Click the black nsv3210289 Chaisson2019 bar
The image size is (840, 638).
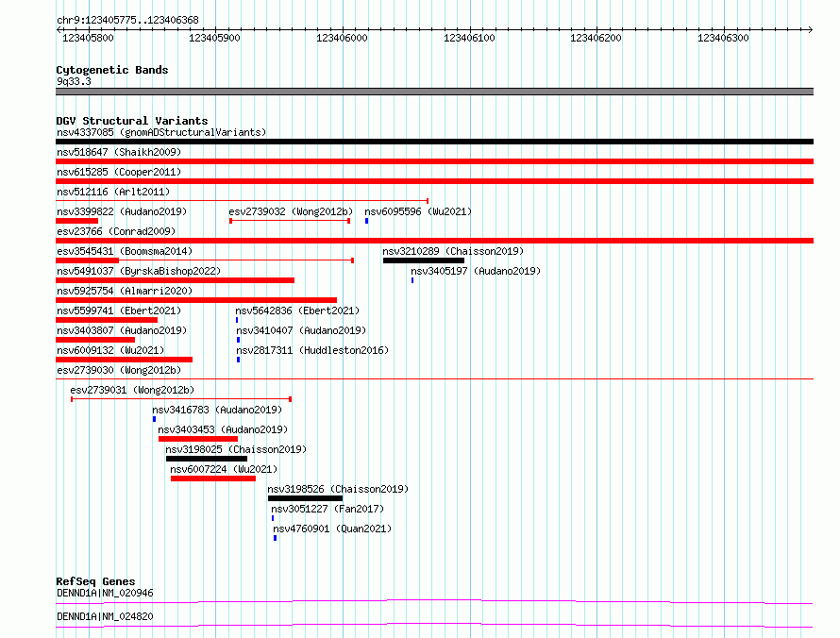pos(424,260)
